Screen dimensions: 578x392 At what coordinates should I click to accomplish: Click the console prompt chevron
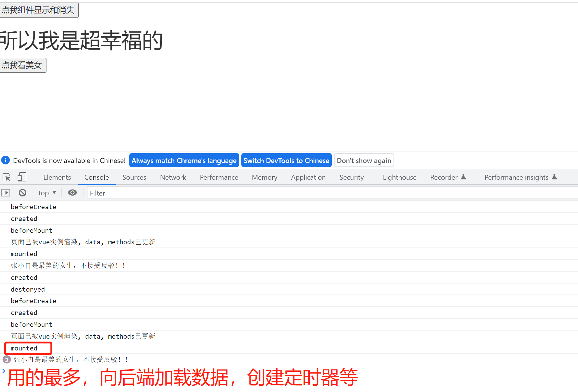click(4, 371)
